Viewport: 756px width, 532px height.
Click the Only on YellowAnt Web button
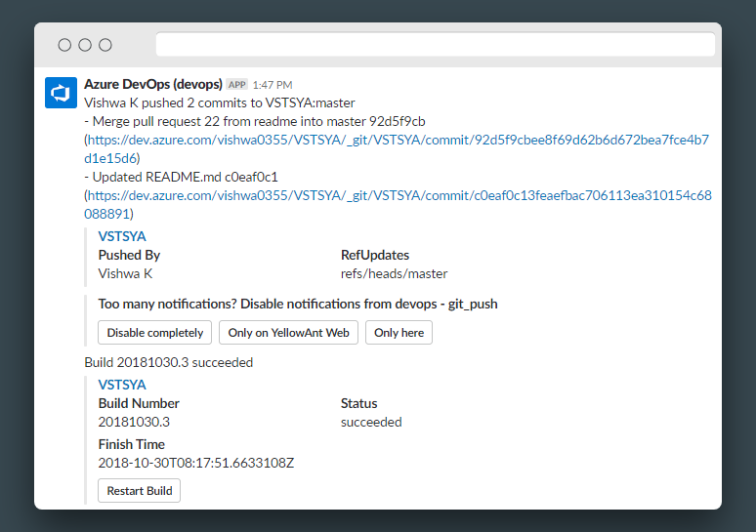(x=288, y=333)
